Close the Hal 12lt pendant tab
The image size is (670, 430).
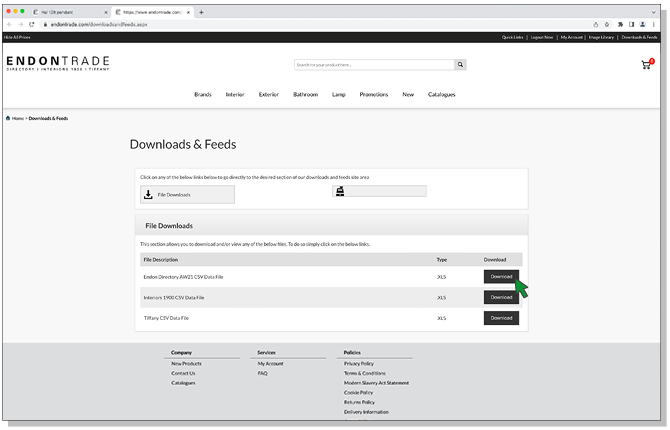click(106, 12)
